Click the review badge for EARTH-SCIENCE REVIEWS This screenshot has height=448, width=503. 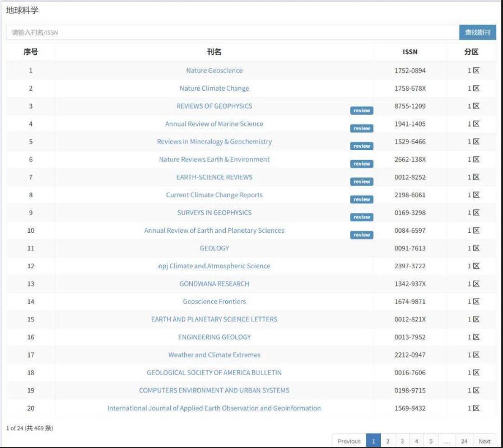(x=361, y=181)
